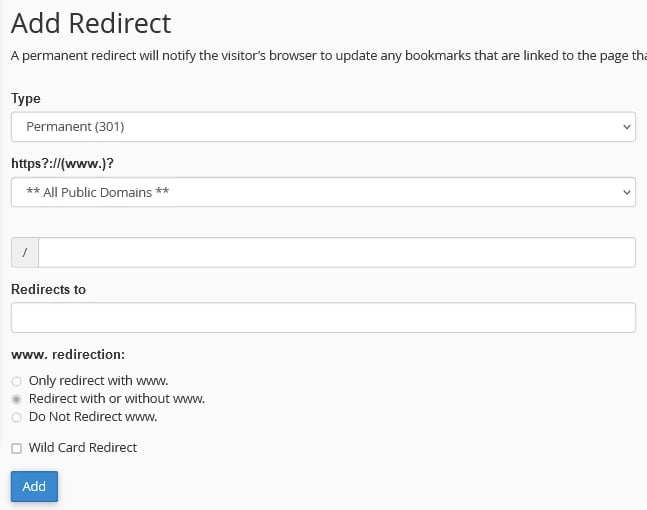647x510 pixels.
Task: Click the 'Do Not Redirect www.' label text
Action: click(x=93, y=417)
